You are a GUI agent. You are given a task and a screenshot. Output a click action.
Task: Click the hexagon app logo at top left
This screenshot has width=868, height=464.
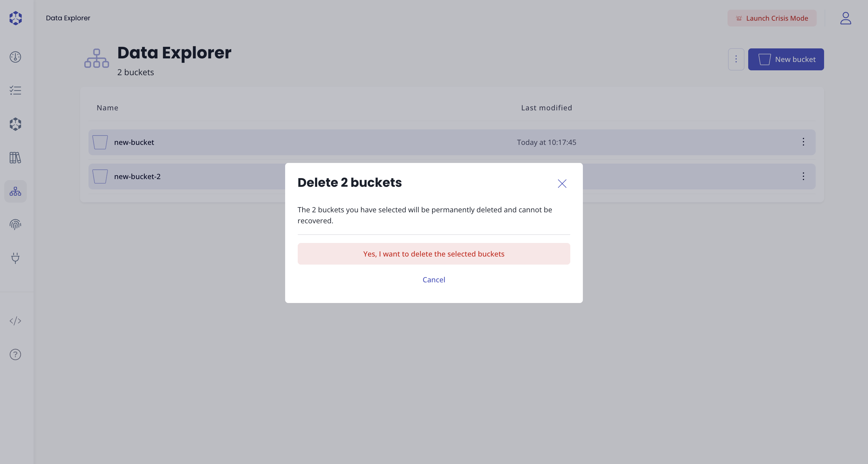point(15,18)
